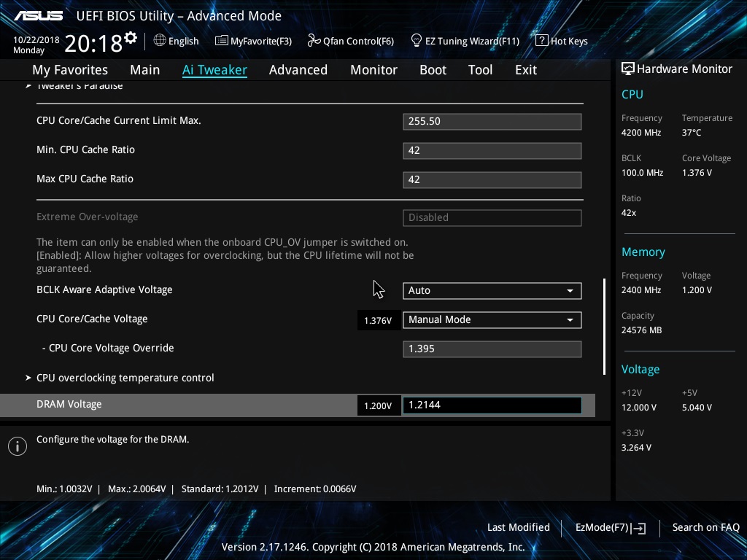Open CPU Core/Cache Voltage mode dropdown

coord(492,319)
